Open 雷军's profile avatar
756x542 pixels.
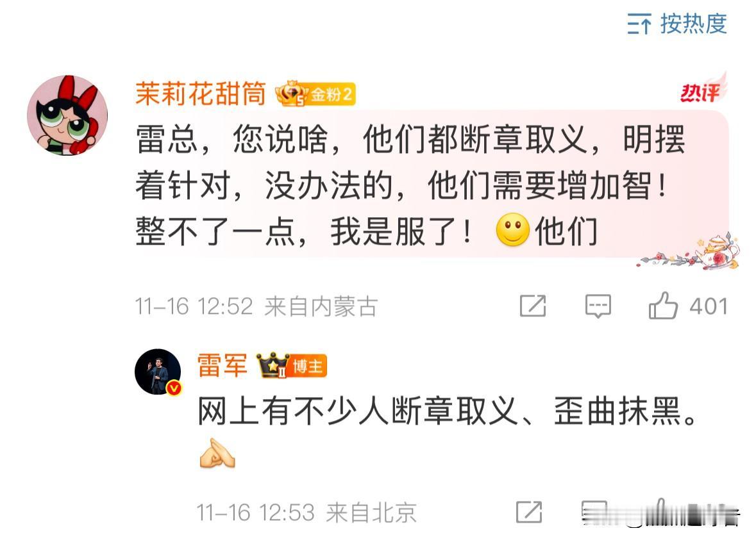click(158, 372)
